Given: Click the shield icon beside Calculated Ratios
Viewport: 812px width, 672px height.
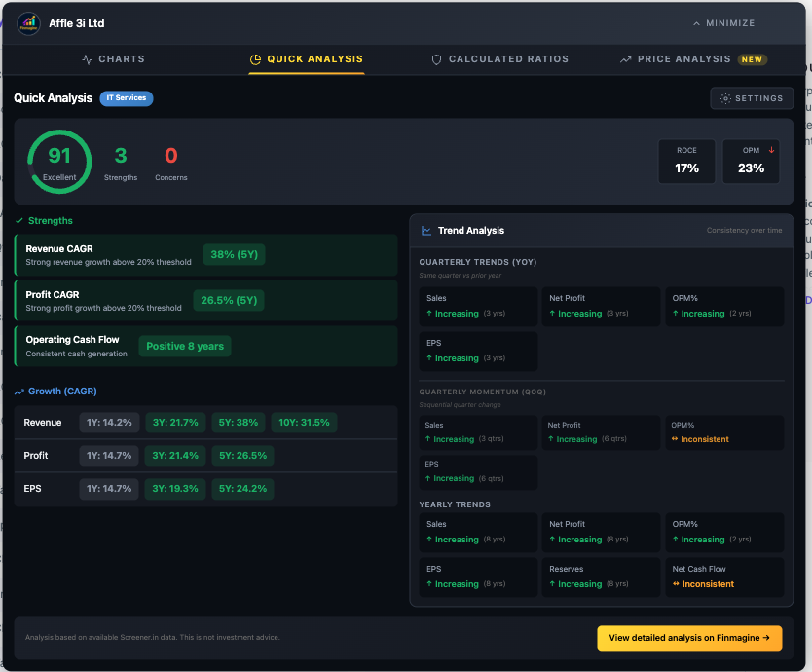Looking at the screenshot, I should coord(435,58).
